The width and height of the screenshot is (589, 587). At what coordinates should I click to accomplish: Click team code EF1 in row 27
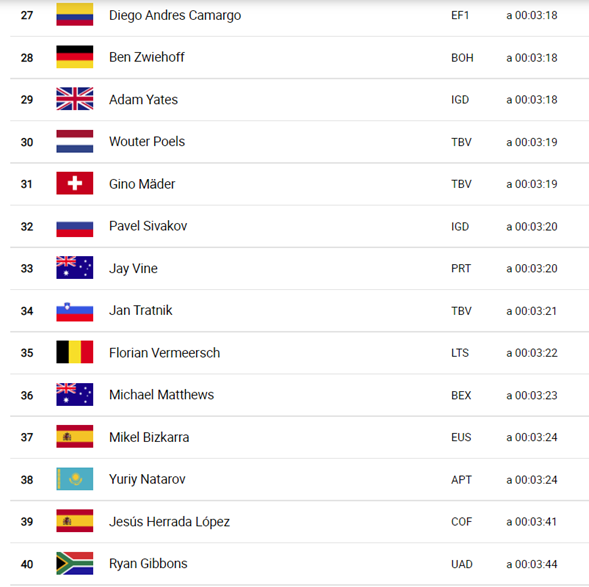coord(460,15)
